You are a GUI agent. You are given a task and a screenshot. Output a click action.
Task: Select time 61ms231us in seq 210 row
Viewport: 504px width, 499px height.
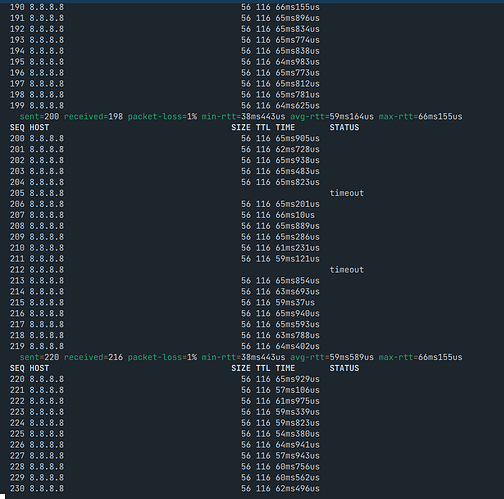pos(297,248)
